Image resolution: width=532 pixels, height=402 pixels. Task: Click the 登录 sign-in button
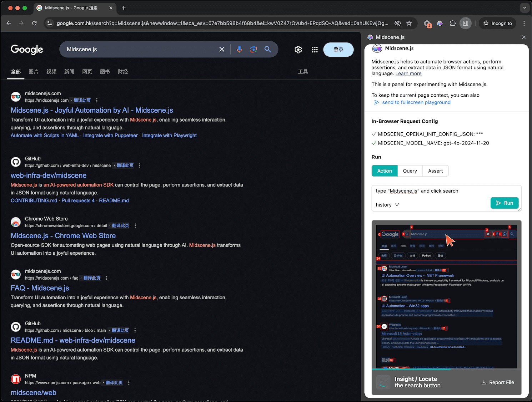[x=338, y=50]
